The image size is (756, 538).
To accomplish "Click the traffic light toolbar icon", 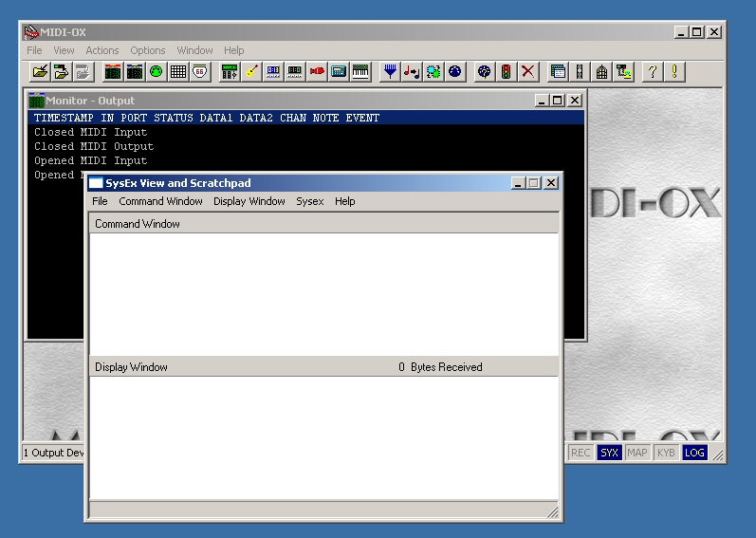I will (507, 72).
